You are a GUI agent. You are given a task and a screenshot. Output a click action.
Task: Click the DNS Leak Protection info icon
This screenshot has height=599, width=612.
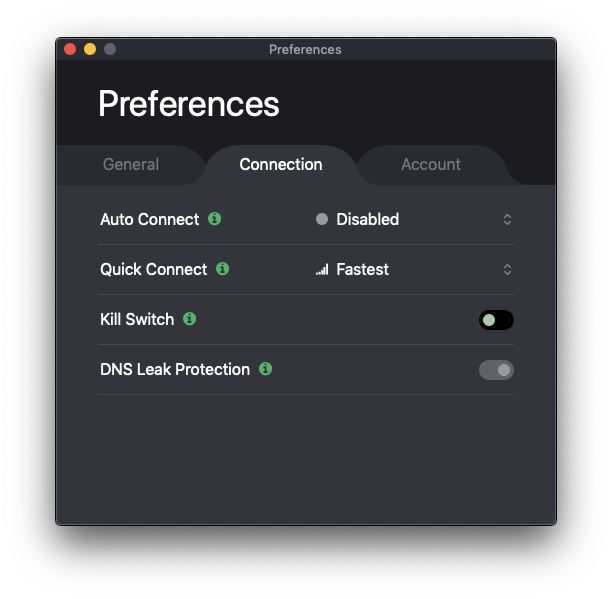tap(266, 369)
